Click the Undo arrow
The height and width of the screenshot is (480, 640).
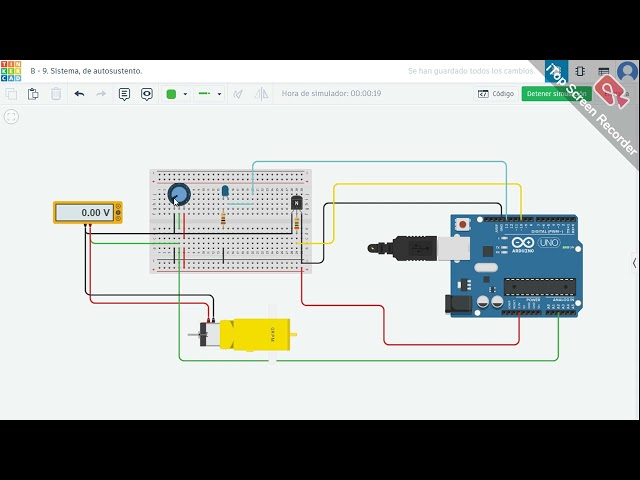(x=79, y=94)
